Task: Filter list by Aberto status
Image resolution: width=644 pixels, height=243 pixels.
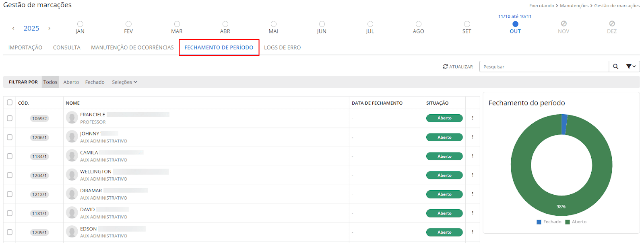Action: [x=71, y=82]
